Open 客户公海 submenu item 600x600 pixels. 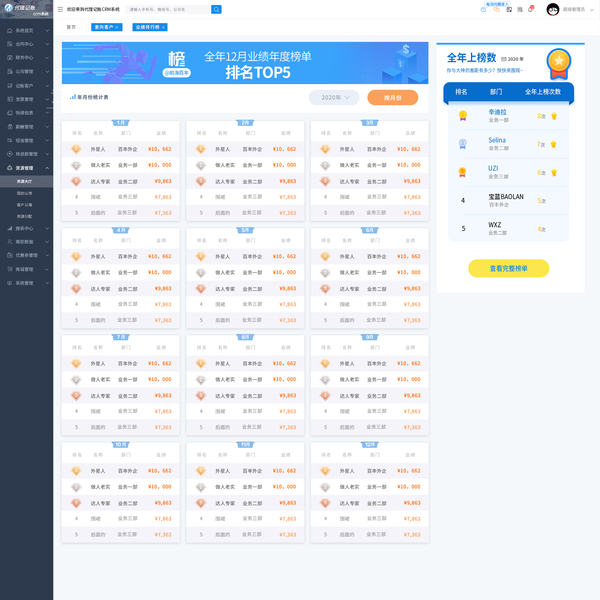click(24, 205)
